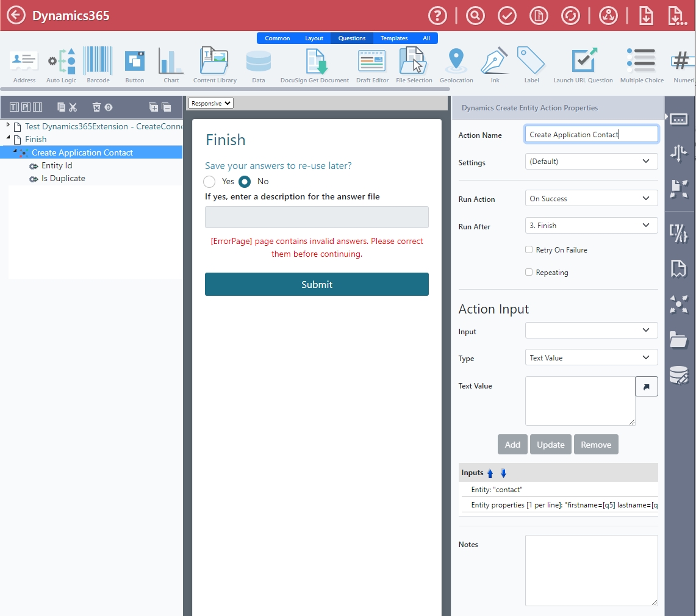Open the Responsive layout dropdown

211,103
